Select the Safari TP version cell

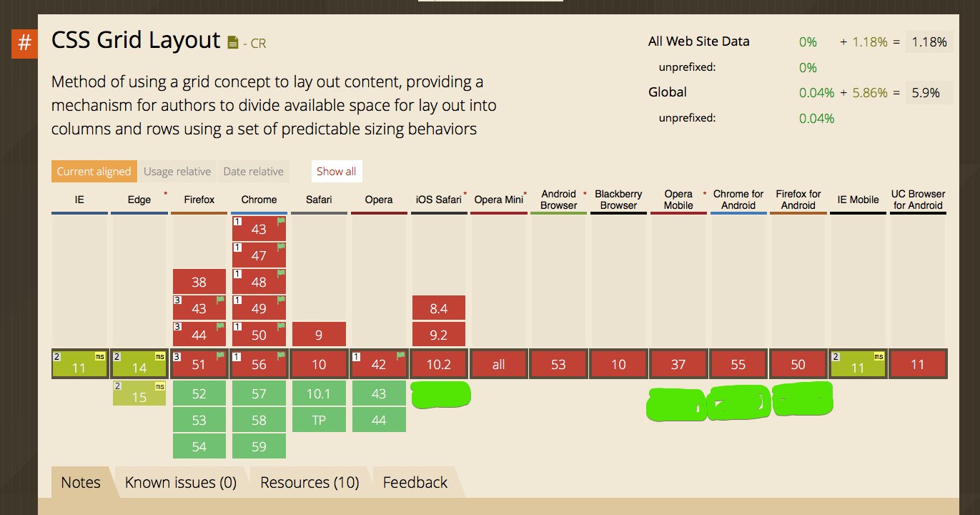pyautogui.click(x=319, y=420)
